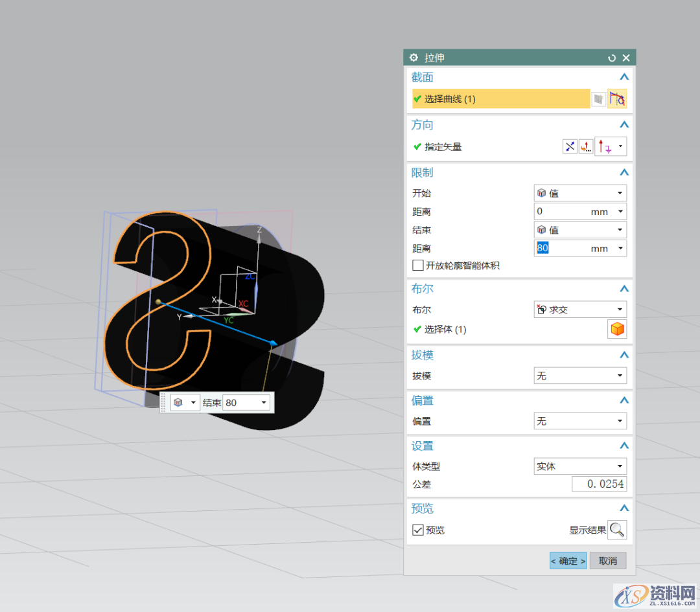Click the 取消 button

click(608, 561)
